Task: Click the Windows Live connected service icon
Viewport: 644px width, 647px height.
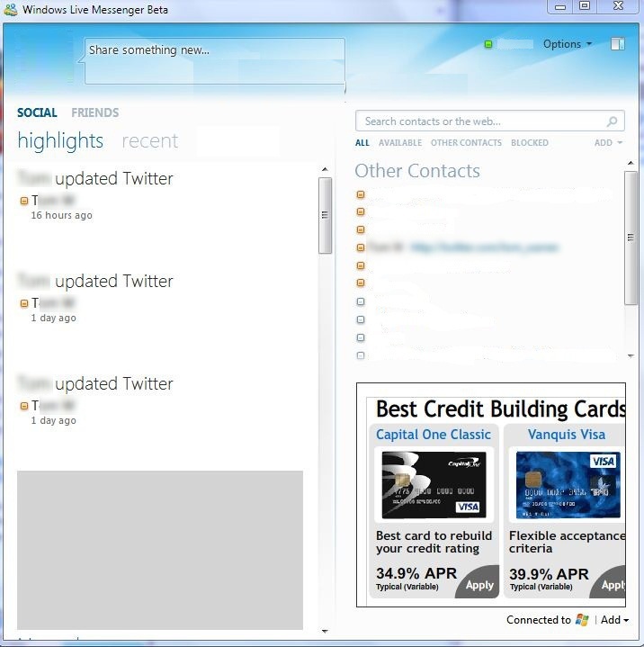Action: (x=582, y=620)
